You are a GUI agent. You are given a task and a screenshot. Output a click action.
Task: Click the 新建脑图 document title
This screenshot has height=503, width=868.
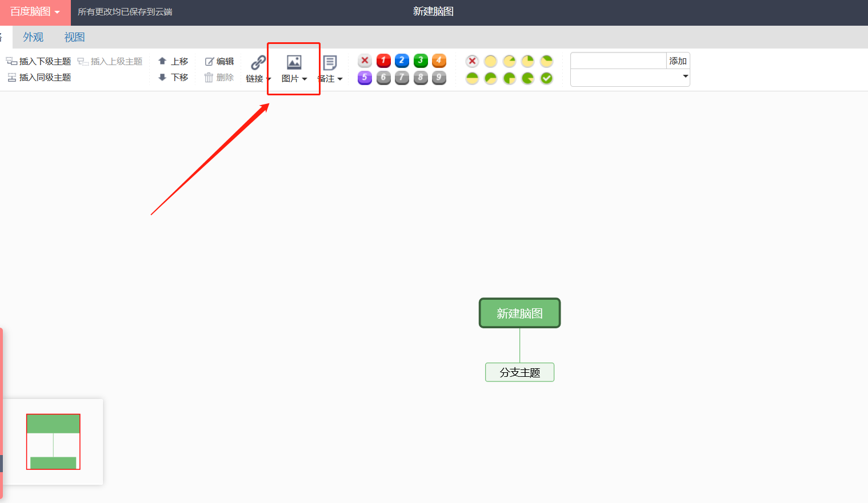pos(433,11)
